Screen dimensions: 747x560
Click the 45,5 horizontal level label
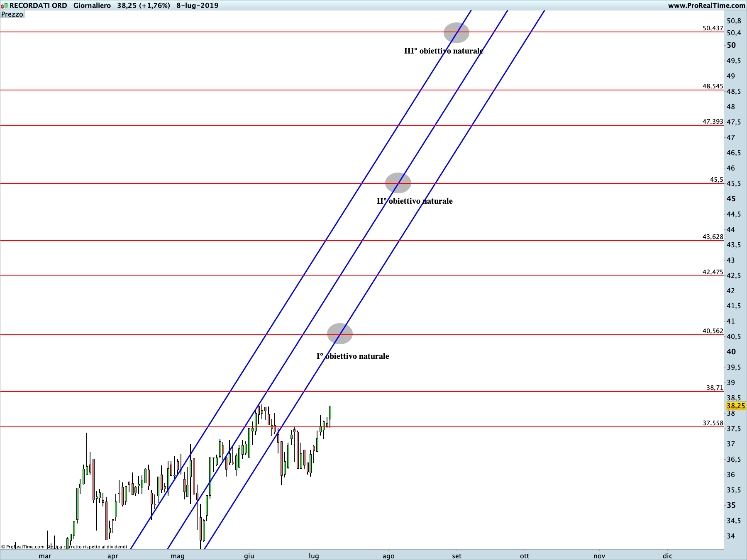click(717, 180)
